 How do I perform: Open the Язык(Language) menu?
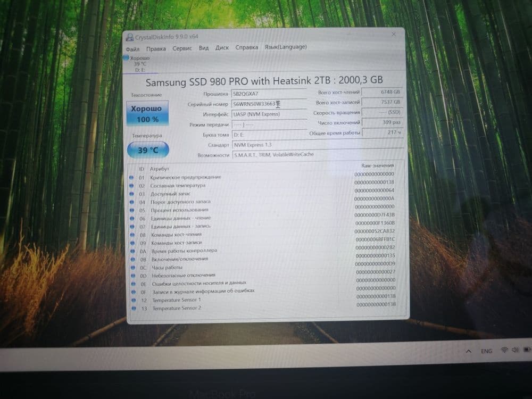[x=286, y=47]
